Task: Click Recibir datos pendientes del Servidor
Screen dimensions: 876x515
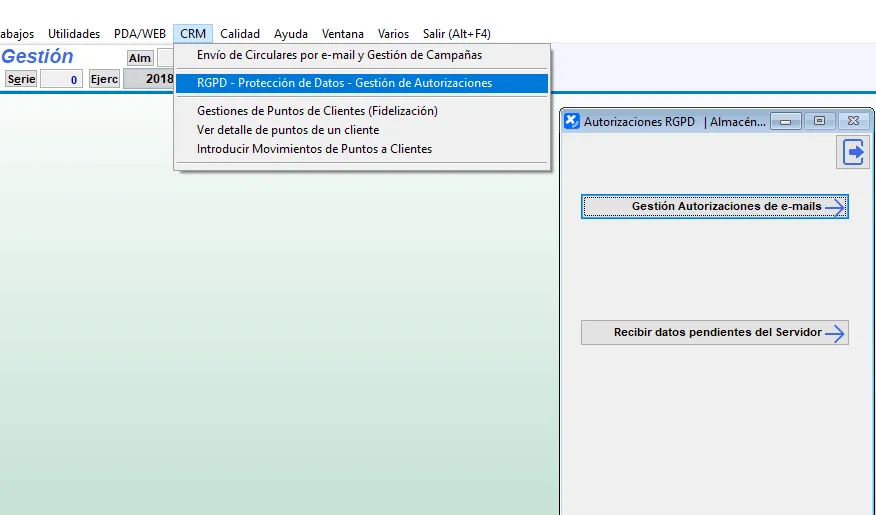Action: (715, 333)
